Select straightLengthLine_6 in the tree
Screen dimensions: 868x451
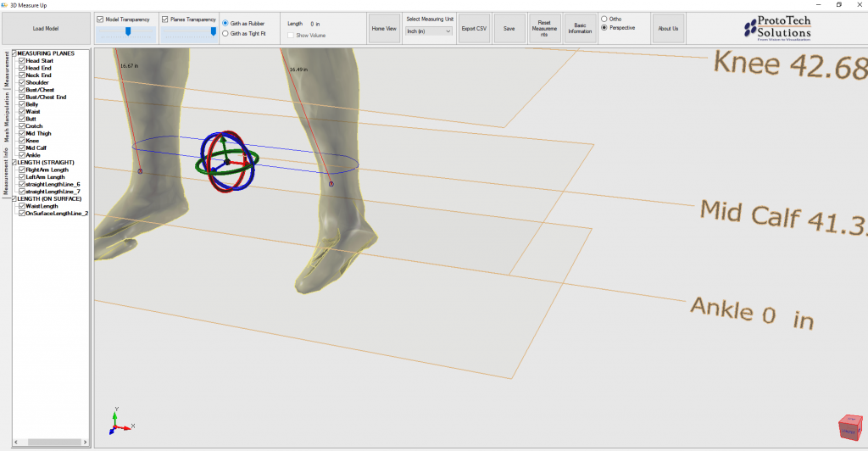click(x=53, y=184)
